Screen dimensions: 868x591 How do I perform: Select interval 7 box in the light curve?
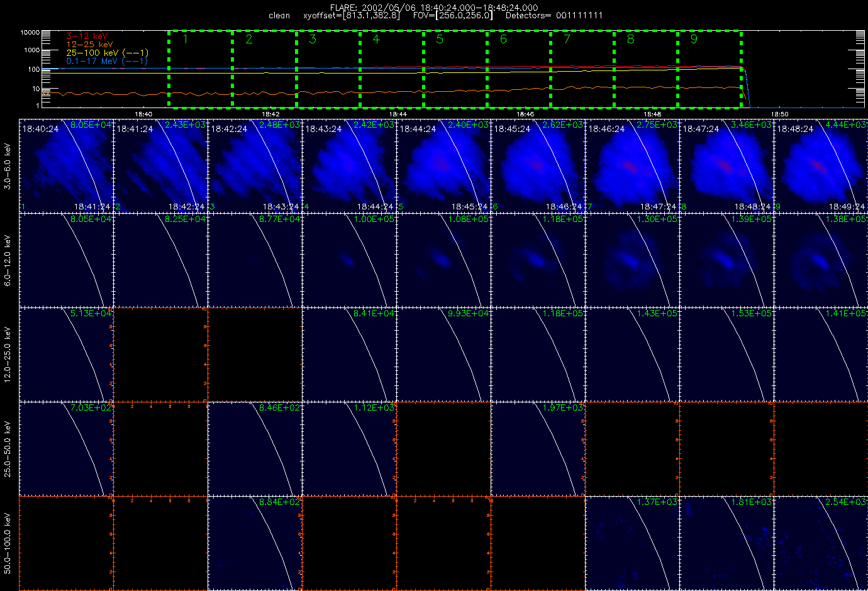click(x=582, y=69)
